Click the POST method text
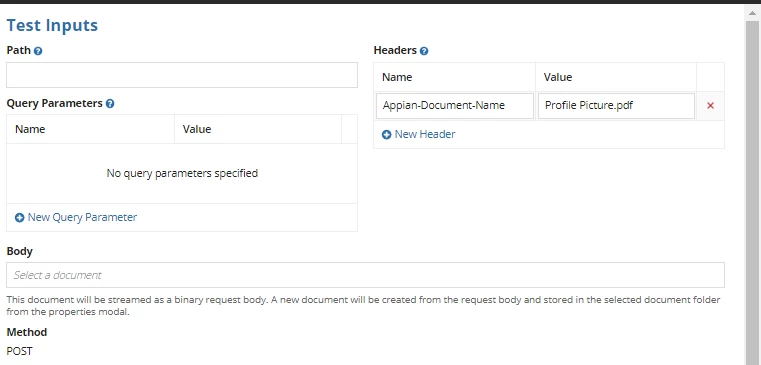The height and width of the screenshot is (365, 761). tap(19, 351)
